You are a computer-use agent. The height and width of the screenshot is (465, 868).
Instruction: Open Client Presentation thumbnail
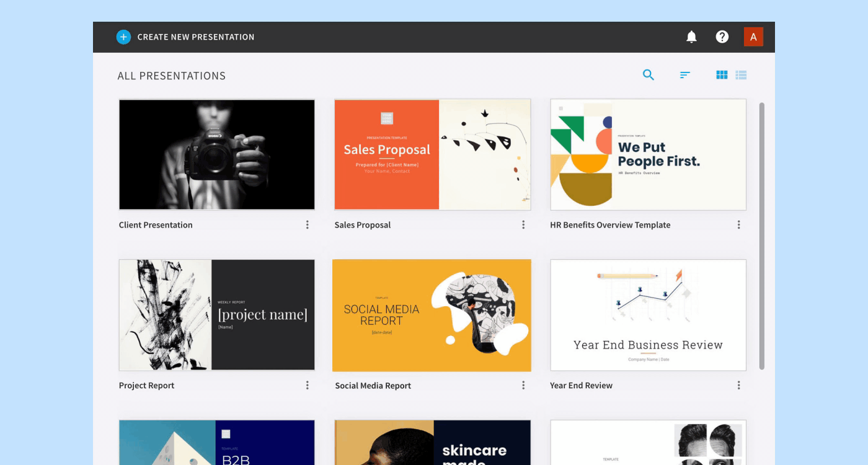[217, 154]
